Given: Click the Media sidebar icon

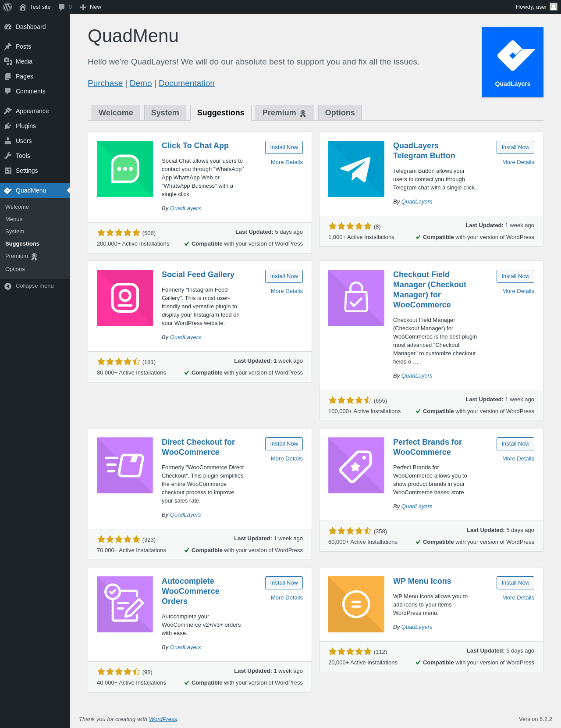Looking at the screenshot, I should (x=8, y=61).
